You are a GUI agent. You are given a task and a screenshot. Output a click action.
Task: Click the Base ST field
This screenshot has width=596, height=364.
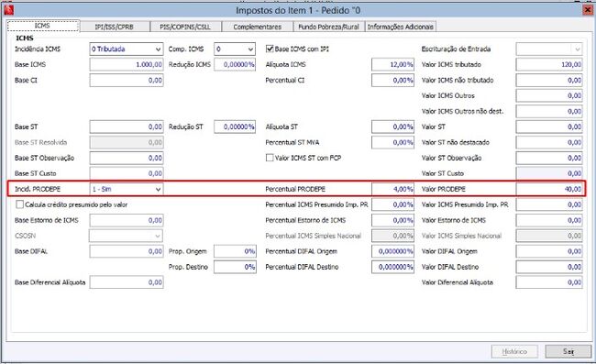(127, 127)
